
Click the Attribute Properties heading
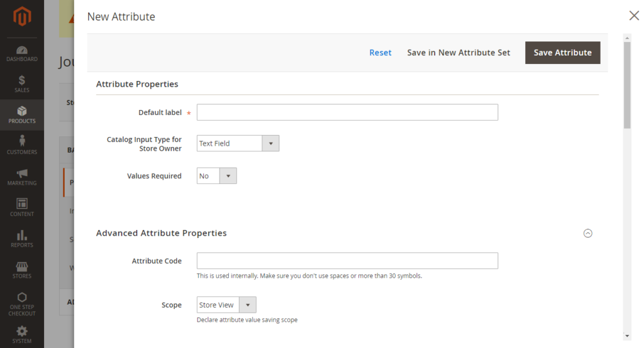(x=137, y=84)
